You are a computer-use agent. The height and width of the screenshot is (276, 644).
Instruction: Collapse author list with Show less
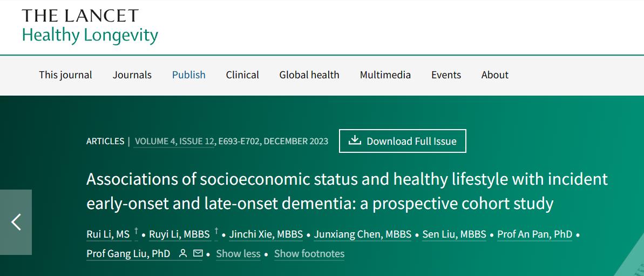tap(238, 254)
